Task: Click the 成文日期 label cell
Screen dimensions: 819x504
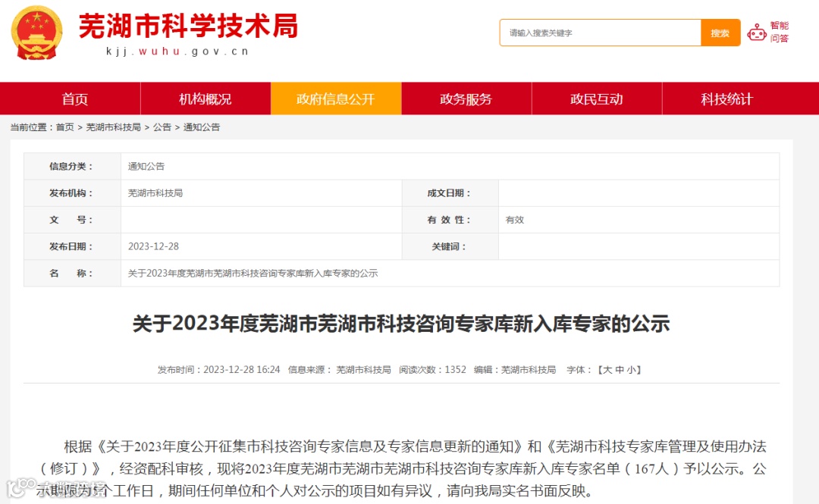Action: coord(450,193)
